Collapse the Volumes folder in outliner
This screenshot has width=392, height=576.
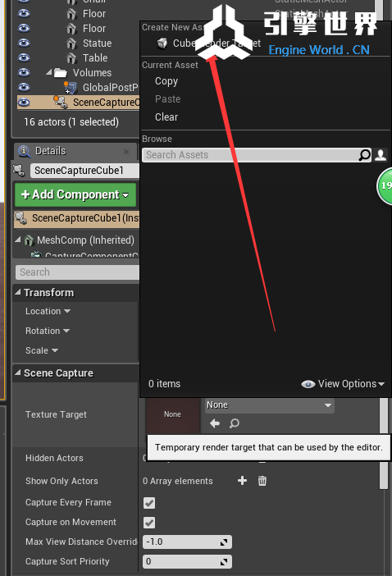point(48,72)
